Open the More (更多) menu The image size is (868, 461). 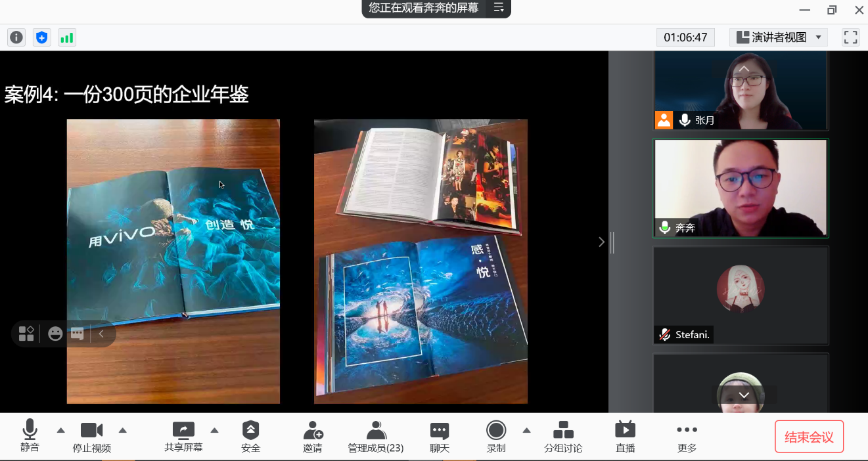click(x=687, y=437)
